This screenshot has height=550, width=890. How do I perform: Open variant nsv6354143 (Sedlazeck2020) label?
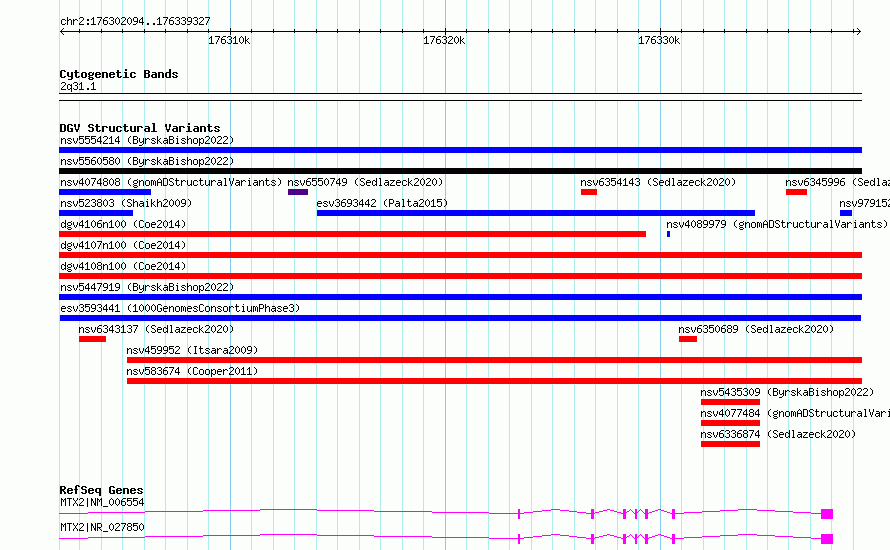point(658,182)
